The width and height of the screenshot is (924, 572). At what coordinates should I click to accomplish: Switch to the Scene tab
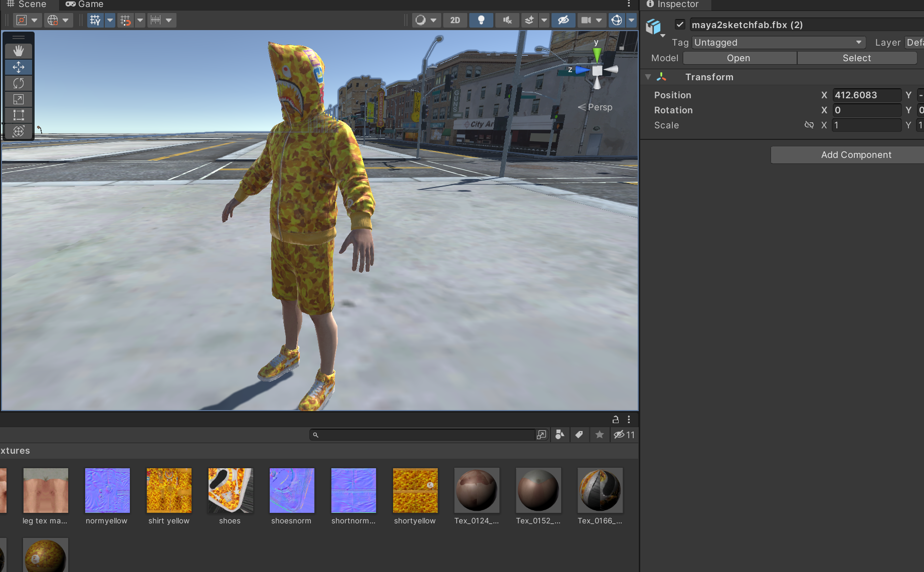point(26,4)
